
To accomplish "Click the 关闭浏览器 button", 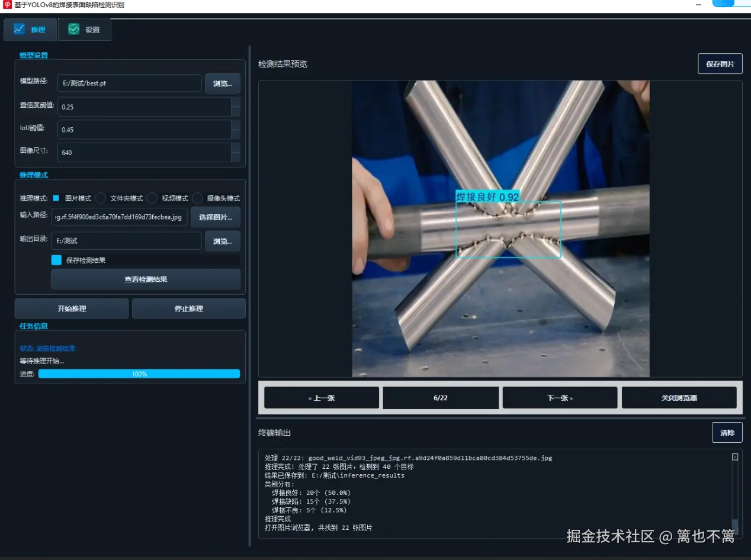I will pyautogui.click(x=679, y=398).
